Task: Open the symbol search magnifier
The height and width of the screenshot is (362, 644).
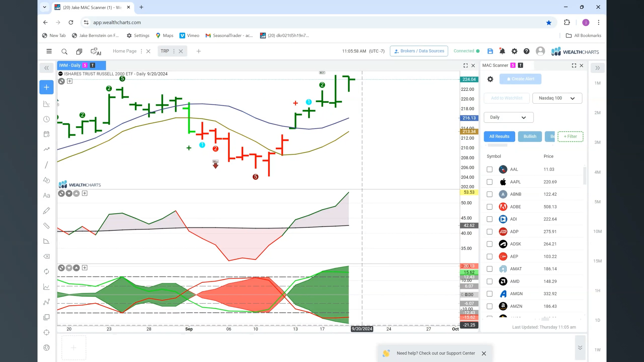Action: pyautogui.click(x=64, y=51)
